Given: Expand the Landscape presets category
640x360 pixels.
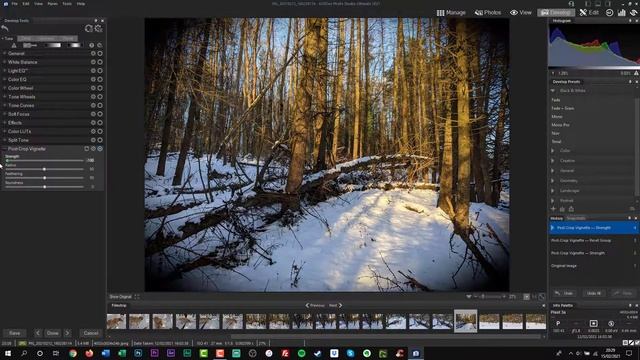Looking at the screenshot, I should click(x=553, y=191).
